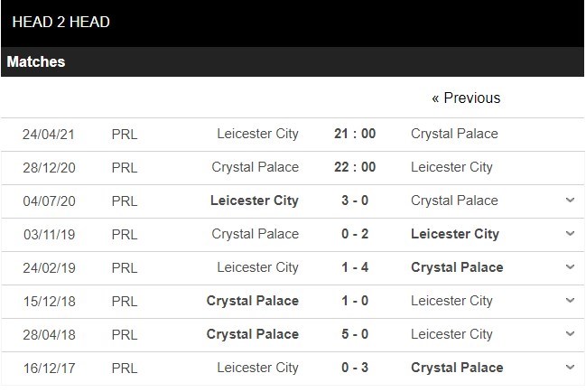Open the HEAD 2 HEAD section header

(x=61, y=22)
